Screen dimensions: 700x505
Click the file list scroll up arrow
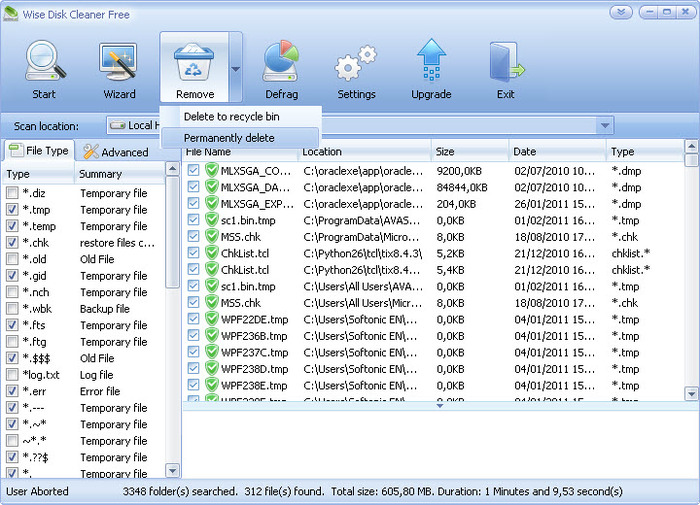point(691,146)
